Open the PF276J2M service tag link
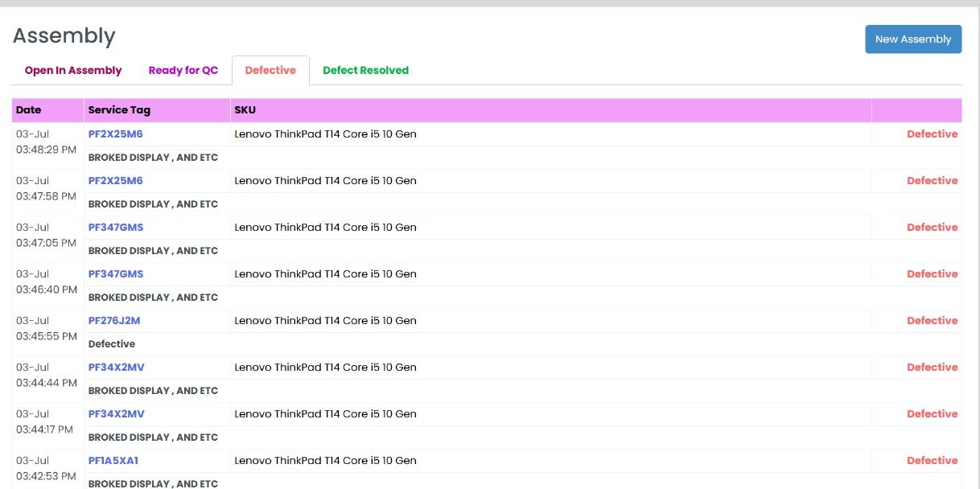The width and height of the screenshot is (980, 489). coord(113,321)
